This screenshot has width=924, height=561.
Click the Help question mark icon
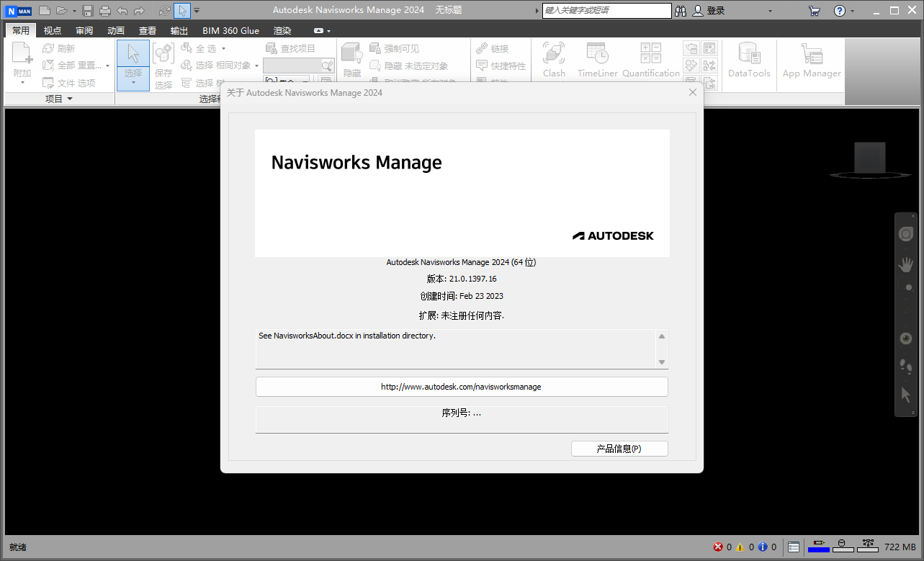(840, 11)
